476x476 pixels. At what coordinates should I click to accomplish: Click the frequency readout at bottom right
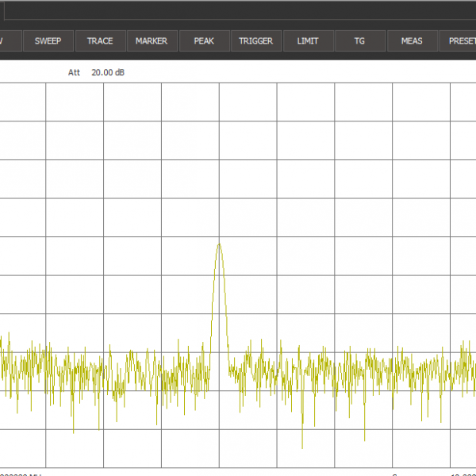click(x=460, y=474)
